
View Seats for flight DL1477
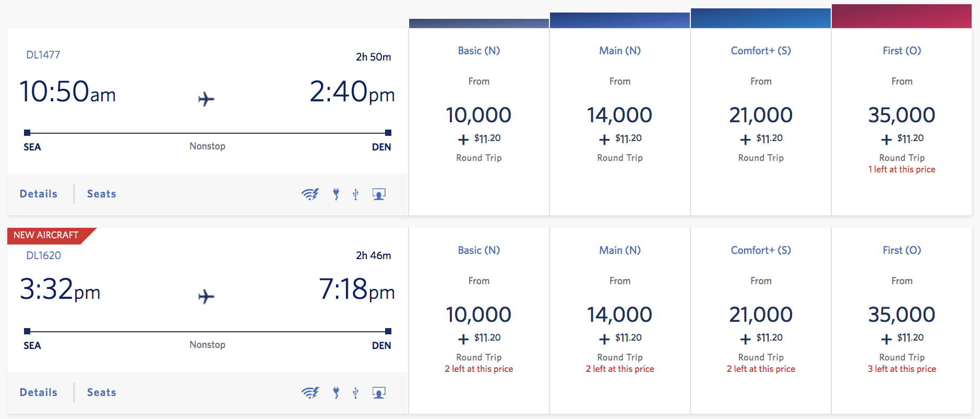coord(101,194)
